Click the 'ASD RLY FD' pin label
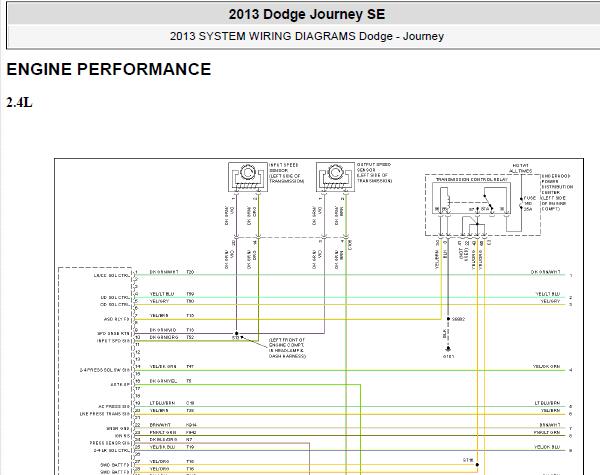The image size is (600, 475). tap(117, 319)
